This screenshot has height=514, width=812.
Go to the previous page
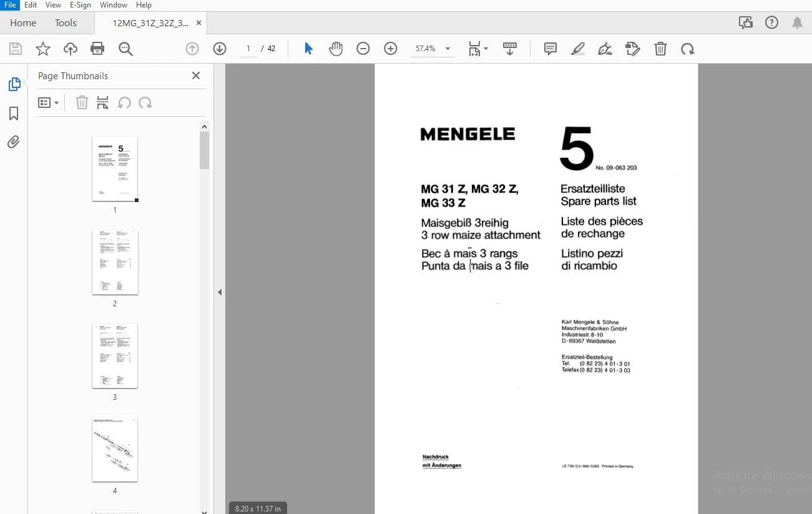192,49
